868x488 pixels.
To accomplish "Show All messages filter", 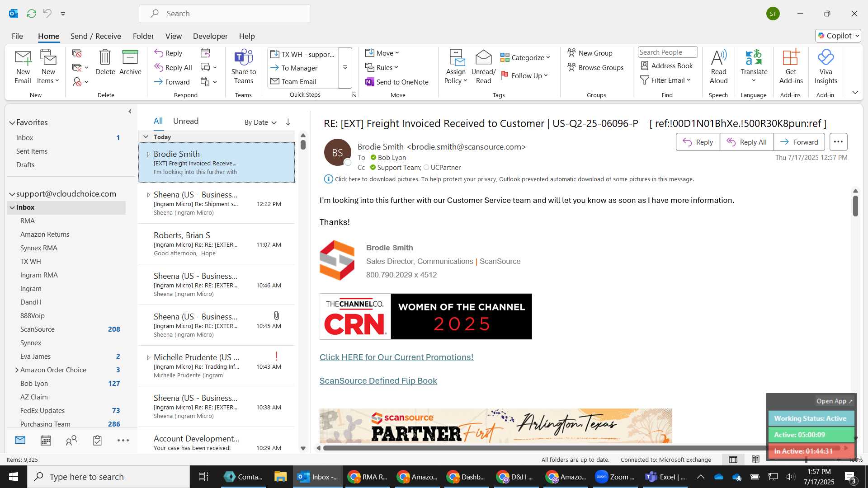I will click(158, 121).
